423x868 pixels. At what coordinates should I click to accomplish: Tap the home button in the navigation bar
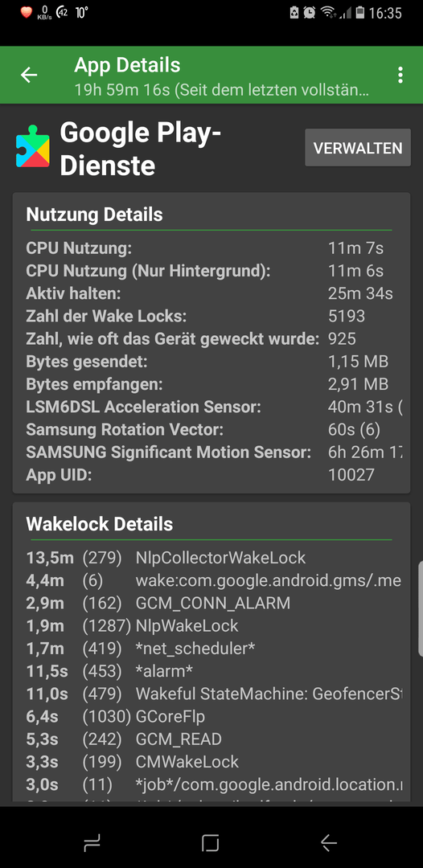[x=211, y=842]
